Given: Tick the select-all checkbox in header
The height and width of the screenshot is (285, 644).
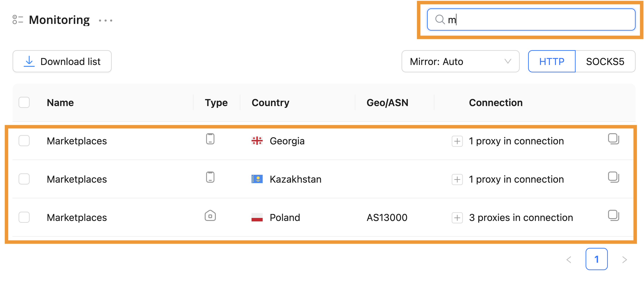Looking at the screenshot, I should pyautogui.click(x=24, y=103).
